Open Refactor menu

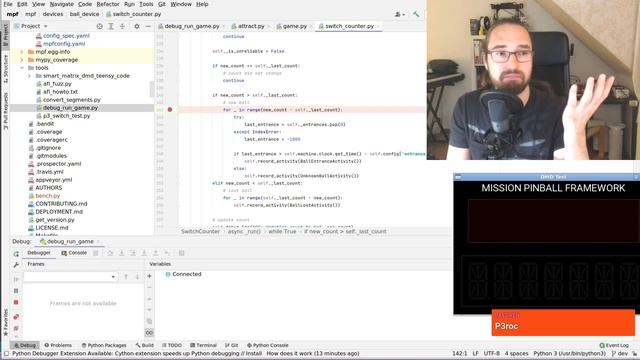[x=108, y=4]
